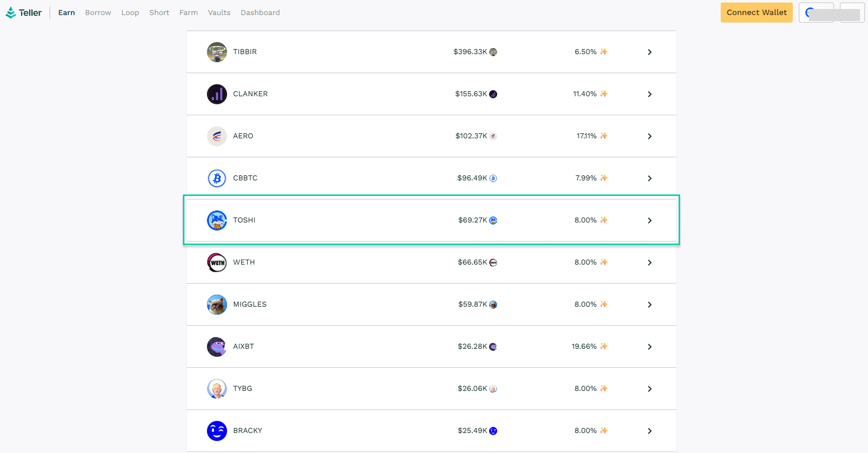
Task: Open the WETH row chevron
Action: 649,263
